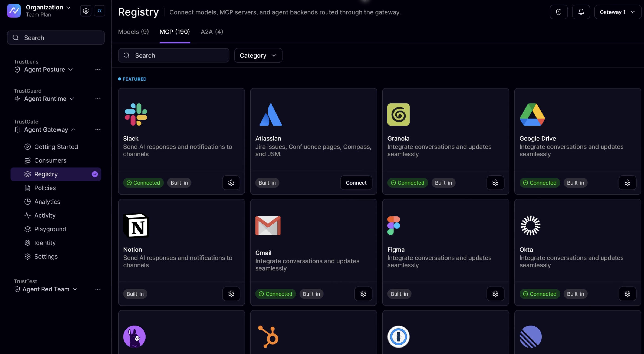Screen dimensions: 644x354
Task: Click Connect button on Atlassian card
Action: click(356, 183)
